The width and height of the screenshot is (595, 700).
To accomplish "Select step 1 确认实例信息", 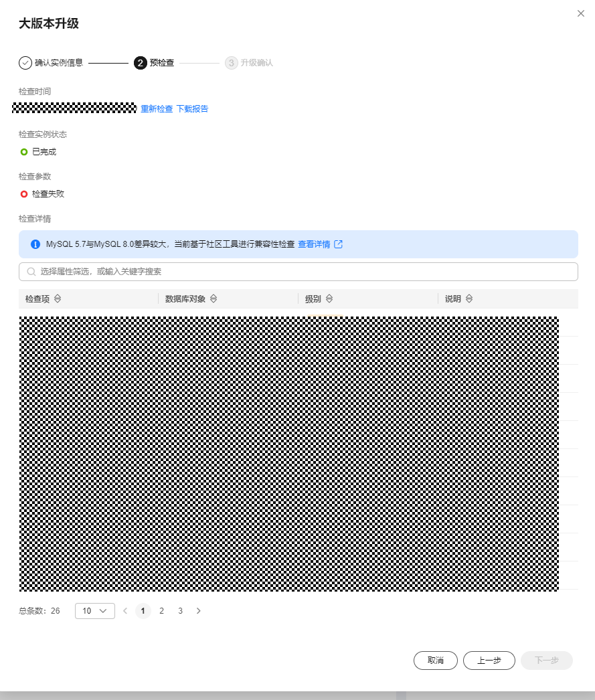I will pyautogui.click(x=51, y=63).
